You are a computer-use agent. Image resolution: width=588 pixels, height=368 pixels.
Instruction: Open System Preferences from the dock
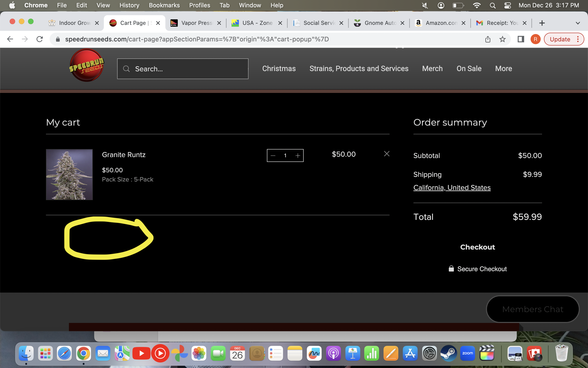pyautogui.click(x=429, y=354)
